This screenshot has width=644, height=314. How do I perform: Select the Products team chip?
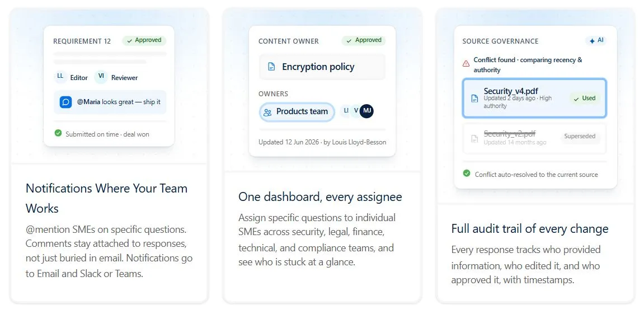tap(297, 111)
